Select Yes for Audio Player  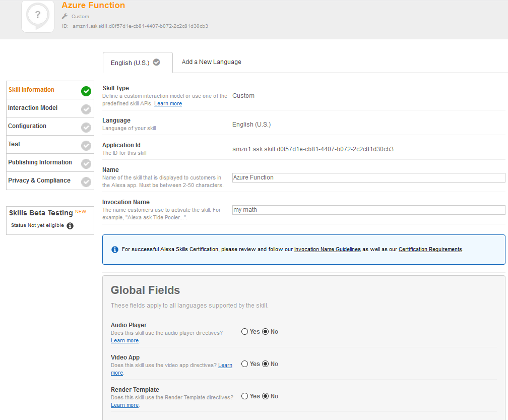pyautogui.click(x=244, y=332)
